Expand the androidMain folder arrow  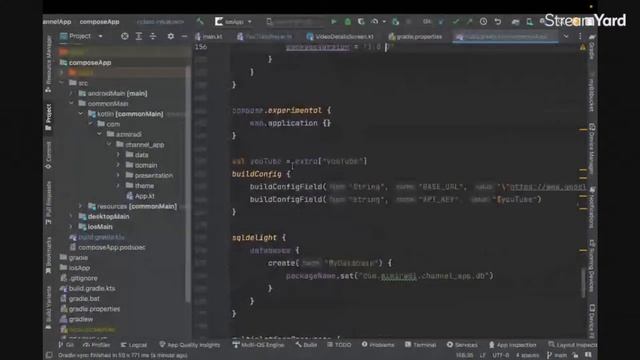pyautogui.click(x=71, y=93)
